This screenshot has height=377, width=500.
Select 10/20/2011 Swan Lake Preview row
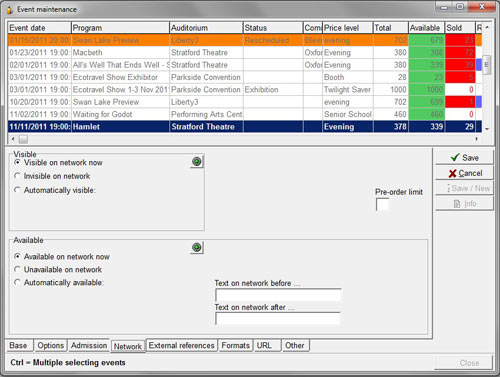(x=245, y=102)
